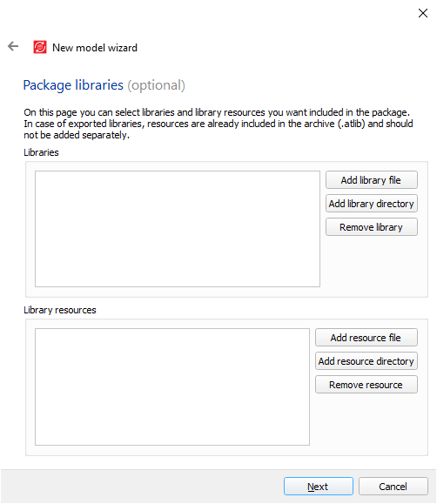Focus the empty Library resources list box
Screen dimensions: 437x504
[x=172, y=387]
